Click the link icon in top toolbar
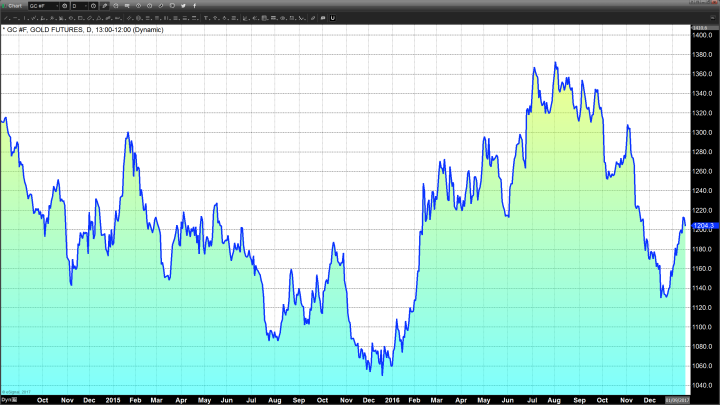720x405 pixels. [x=162, y=6]
